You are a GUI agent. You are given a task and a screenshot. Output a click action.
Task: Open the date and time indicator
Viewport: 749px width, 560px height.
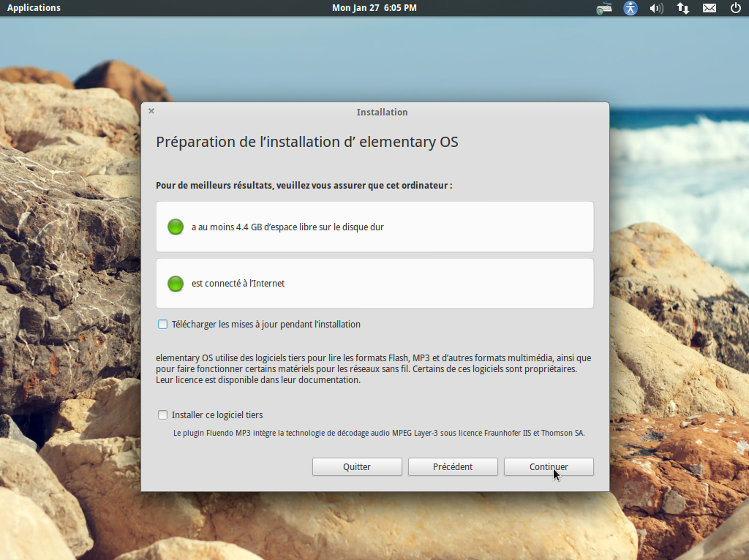374,7
